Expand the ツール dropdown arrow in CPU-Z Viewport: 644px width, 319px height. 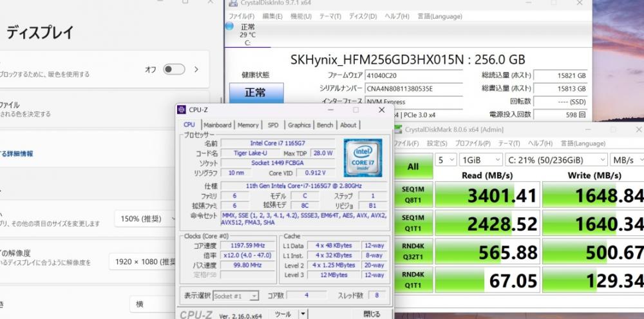pyautogui.click(x=303, y=314)
